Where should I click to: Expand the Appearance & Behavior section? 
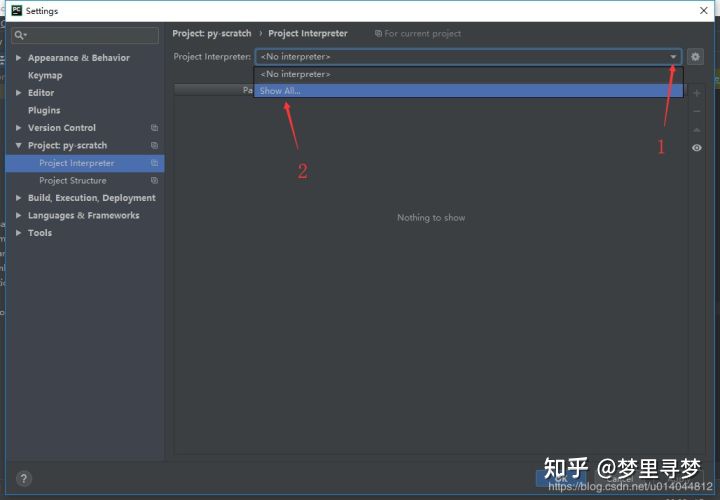[x=18, y=57]
